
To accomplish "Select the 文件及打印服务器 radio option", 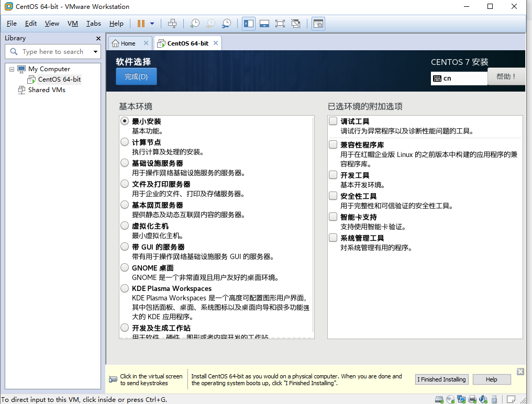I will (x=125, y=184).
